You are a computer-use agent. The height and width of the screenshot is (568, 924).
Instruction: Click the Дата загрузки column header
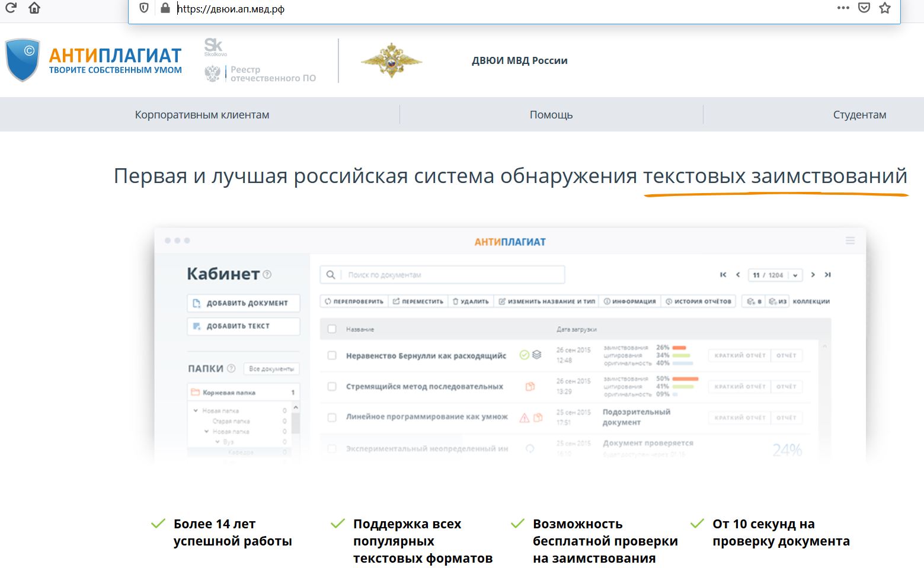[x=576, y=329]
